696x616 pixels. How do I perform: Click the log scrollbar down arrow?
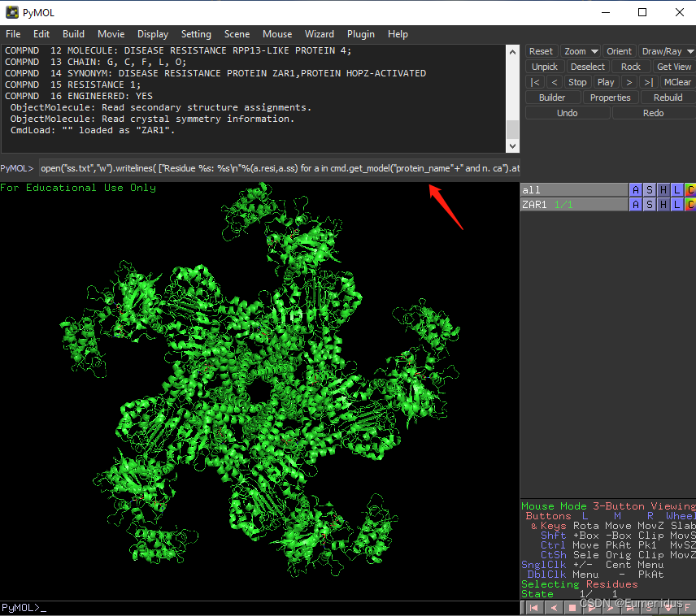click(513, 146)
